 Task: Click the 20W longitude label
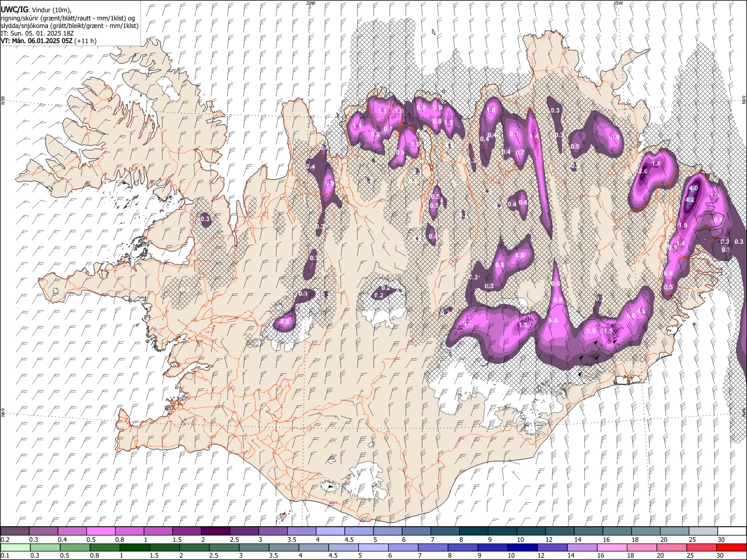[310, 3]
